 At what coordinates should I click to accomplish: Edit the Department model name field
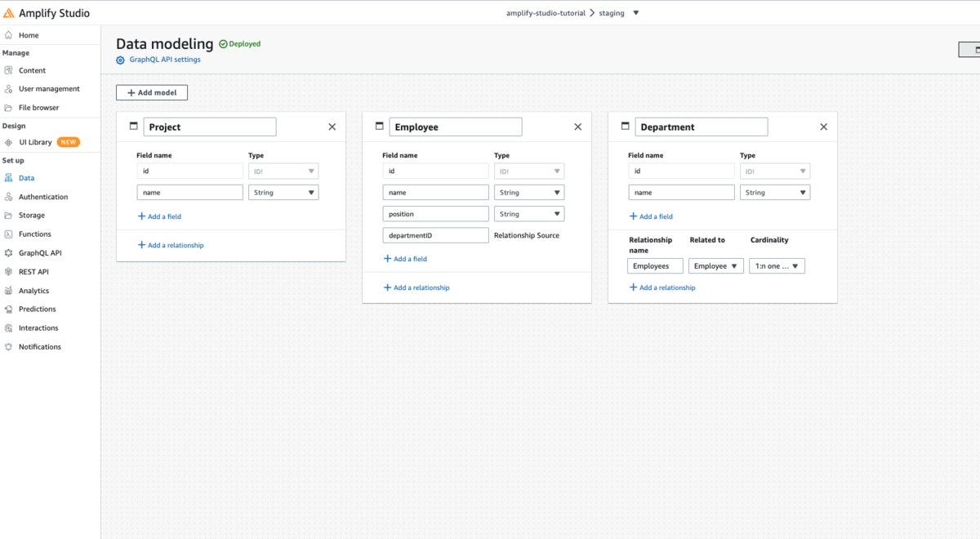coord(702,127)
